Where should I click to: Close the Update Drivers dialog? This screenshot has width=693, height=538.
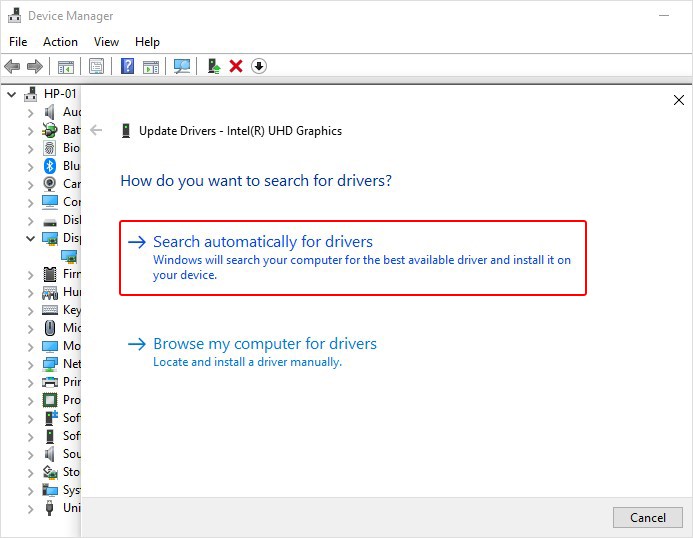point(679,100)
